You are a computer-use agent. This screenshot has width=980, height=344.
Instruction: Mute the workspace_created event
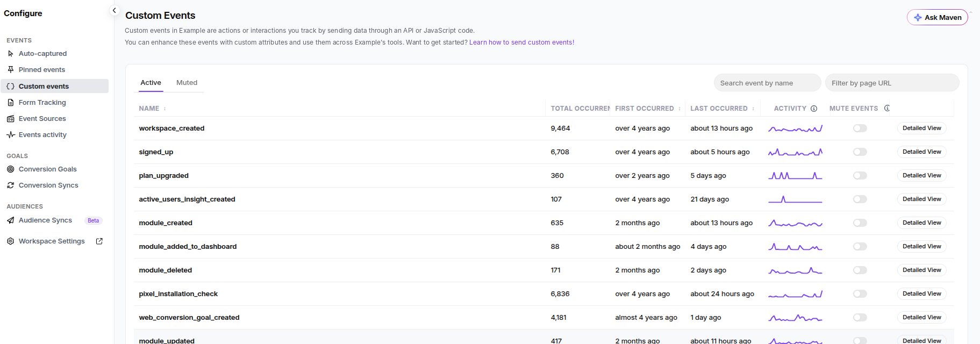tap(860, 128)
